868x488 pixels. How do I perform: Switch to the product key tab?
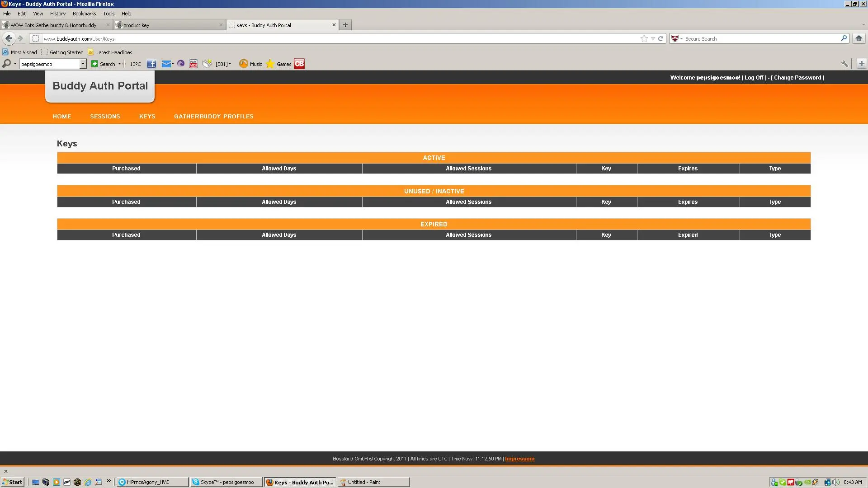[x=170, y=25]
